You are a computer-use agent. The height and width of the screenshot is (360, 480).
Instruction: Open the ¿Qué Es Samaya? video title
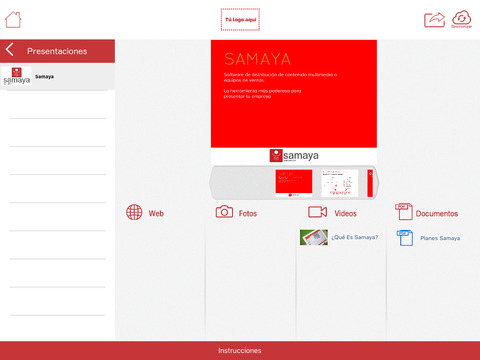355,237
